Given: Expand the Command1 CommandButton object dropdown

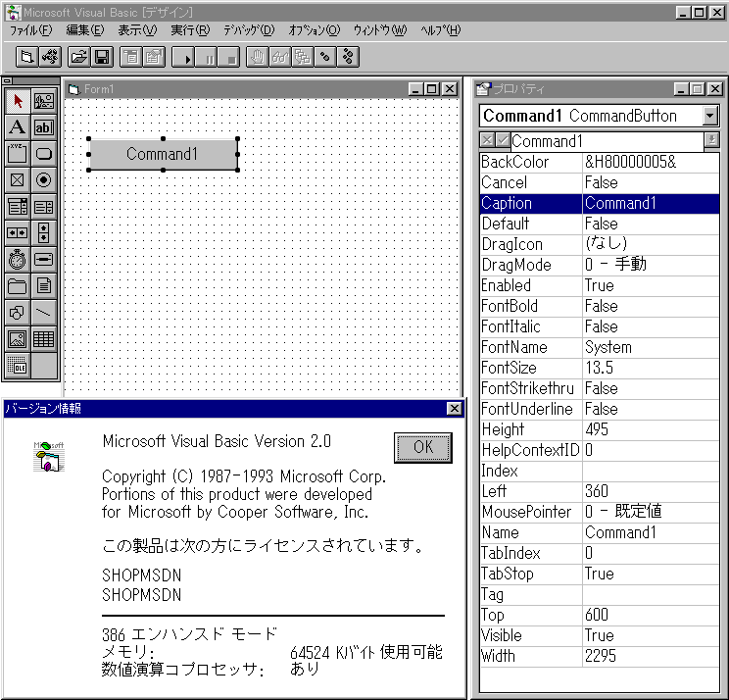Looking at the screenshot, I should [710, 116].
